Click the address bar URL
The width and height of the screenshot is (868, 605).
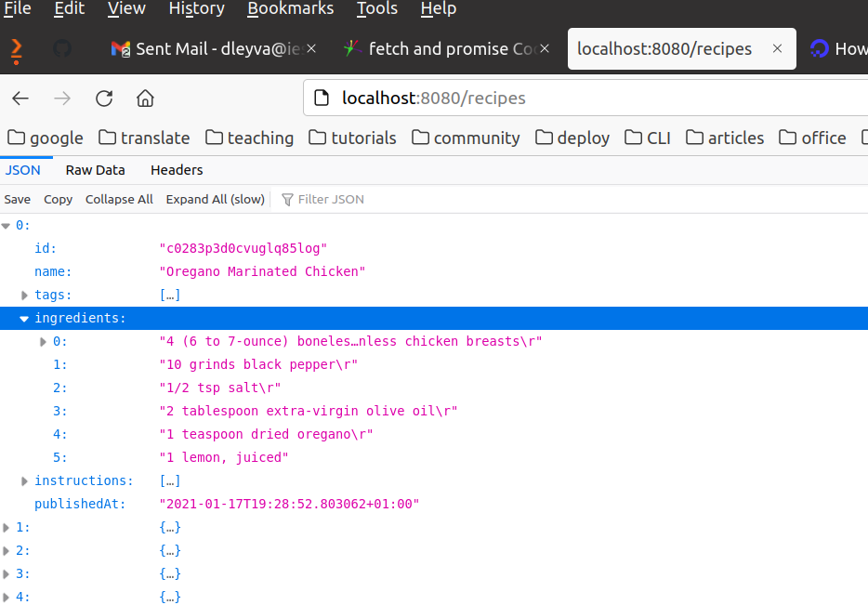[x=433, y=98]
